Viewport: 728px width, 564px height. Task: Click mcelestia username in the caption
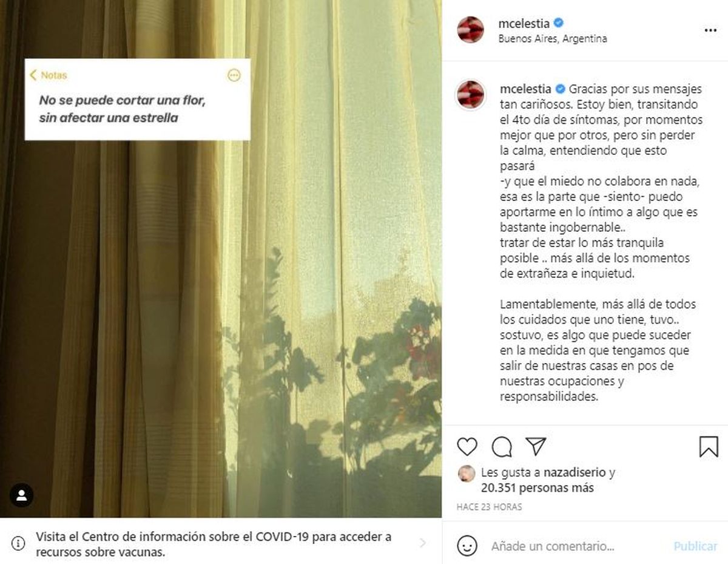tap(525, 89)
